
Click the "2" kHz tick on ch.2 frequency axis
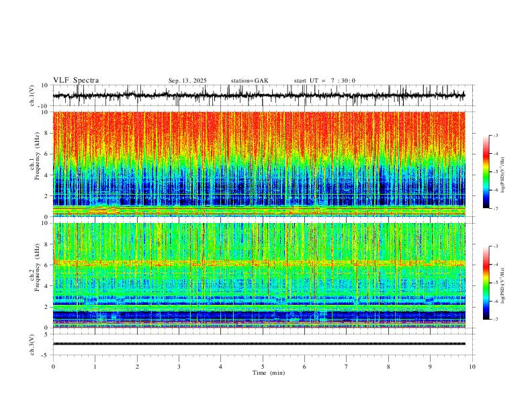[47, 307]
